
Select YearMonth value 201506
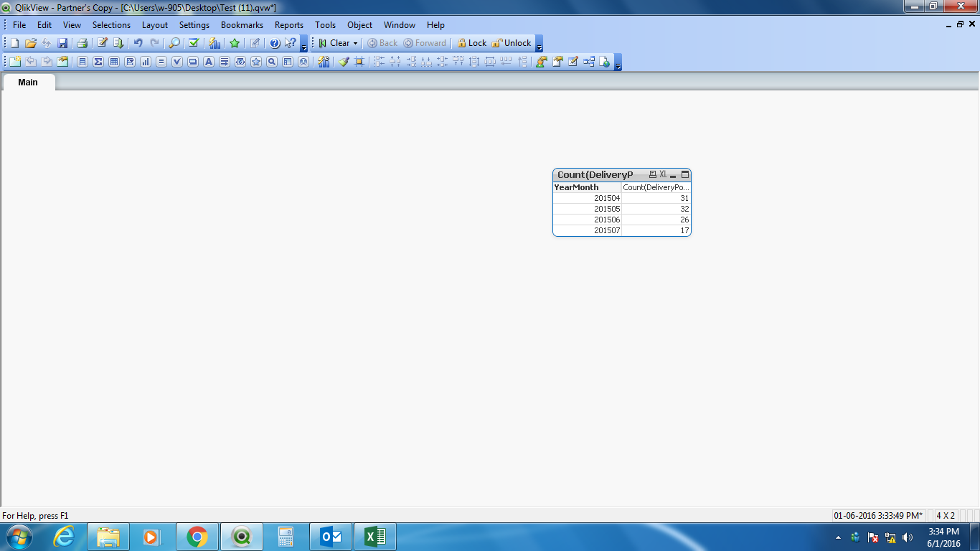tap(587, 220)
